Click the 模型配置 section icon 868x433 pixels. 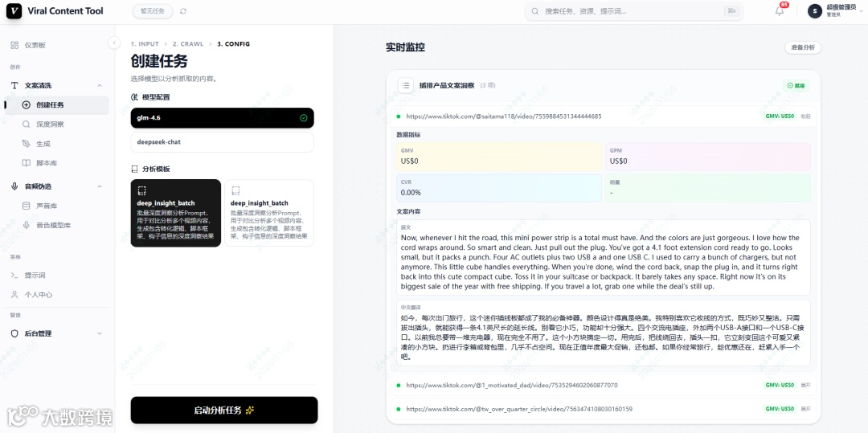(134, 96)
